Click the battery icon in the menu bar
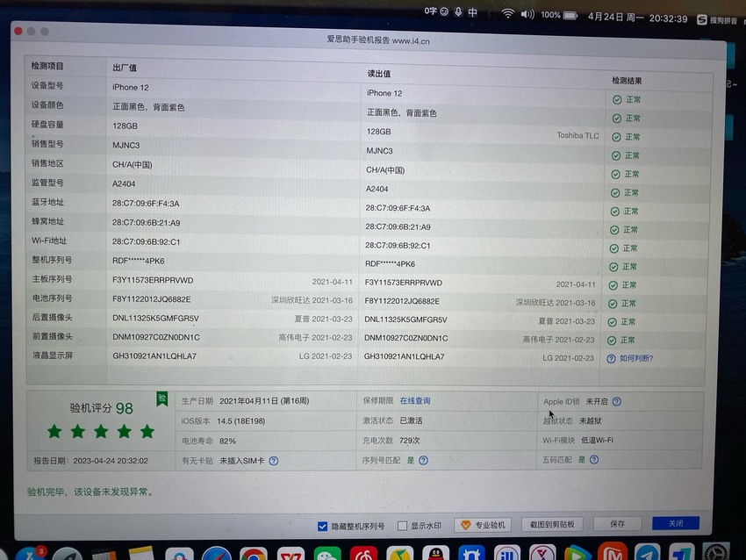 tap(570, 16)
